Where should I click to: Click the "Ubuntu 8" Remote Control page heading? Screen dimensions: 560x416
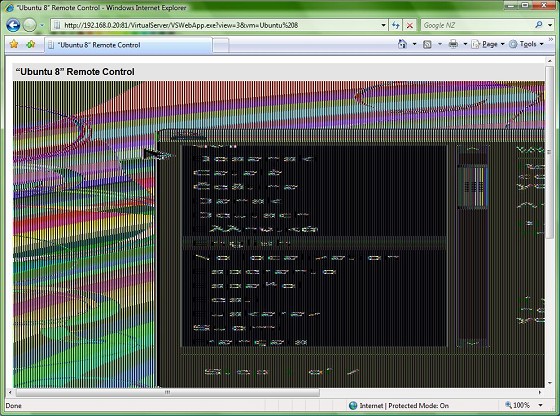coord(75,71)
